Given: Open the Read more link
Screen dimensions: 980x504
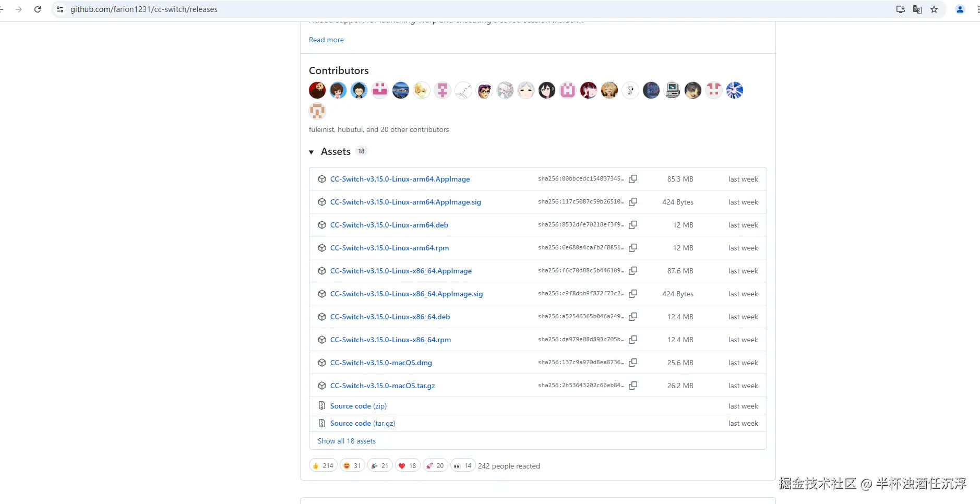Looking at the screenshot, I should (326, 40).
